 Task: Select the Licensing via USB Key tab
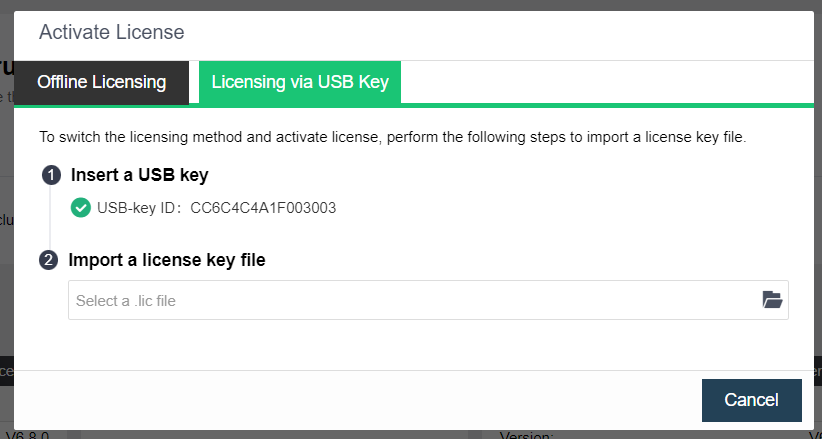point(300,83)
